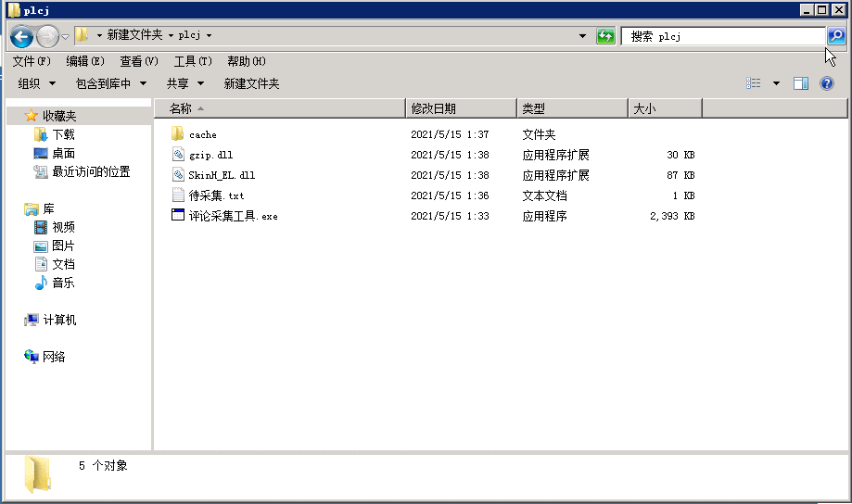The height and width of the screenshot is (504, 852).
Task: Select the gzip.dll file icon
Action: tap(178, 154)
